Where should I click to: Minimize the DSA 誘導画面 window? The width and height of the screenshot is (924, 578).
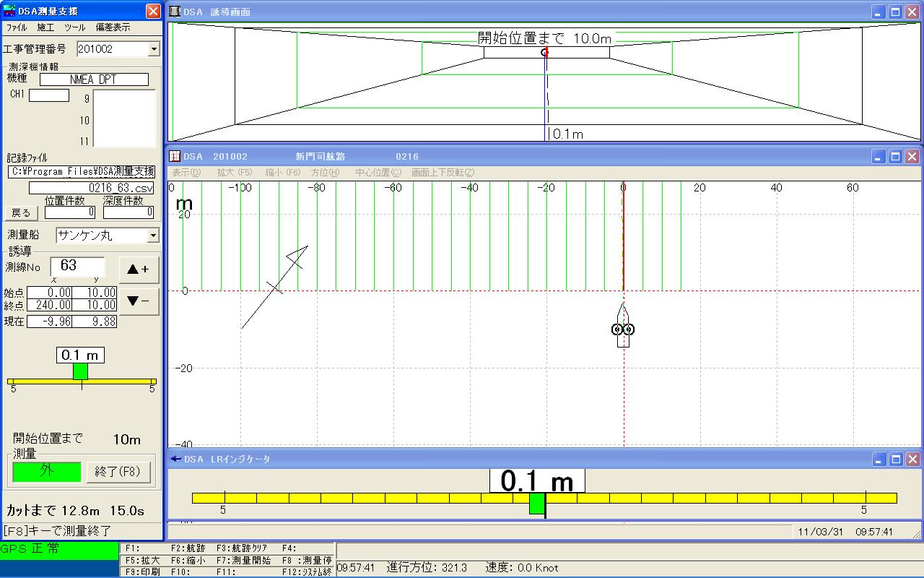pyautogui.click(x=879, y=12)
